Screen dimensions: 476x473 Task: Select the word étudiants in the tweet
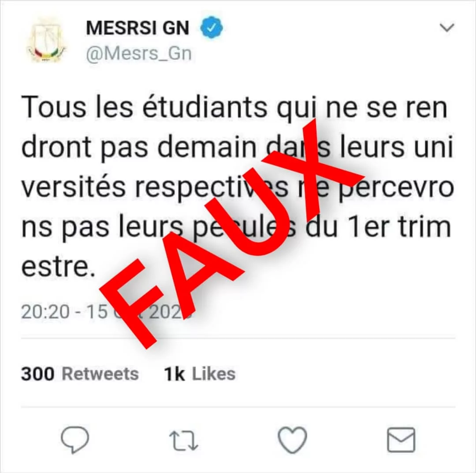tap(205, 108)
